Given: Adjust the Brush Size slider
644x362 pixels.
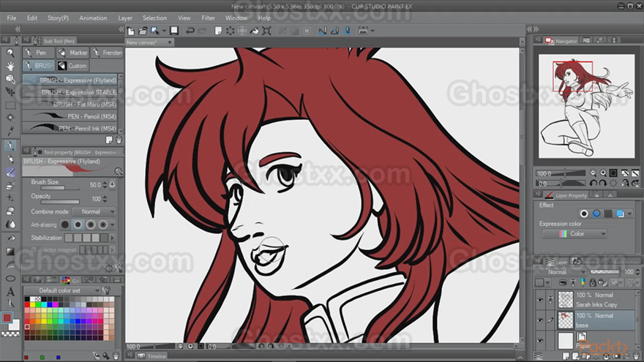Looking at the screenshot, I should tap(60, 188).
